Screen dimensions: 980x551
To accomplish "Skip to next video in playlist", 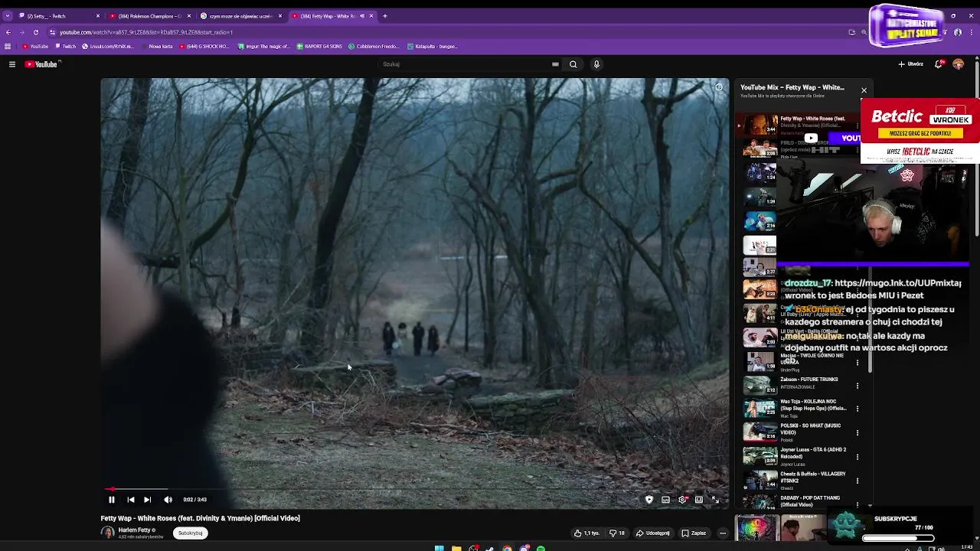I will [147, 500].
